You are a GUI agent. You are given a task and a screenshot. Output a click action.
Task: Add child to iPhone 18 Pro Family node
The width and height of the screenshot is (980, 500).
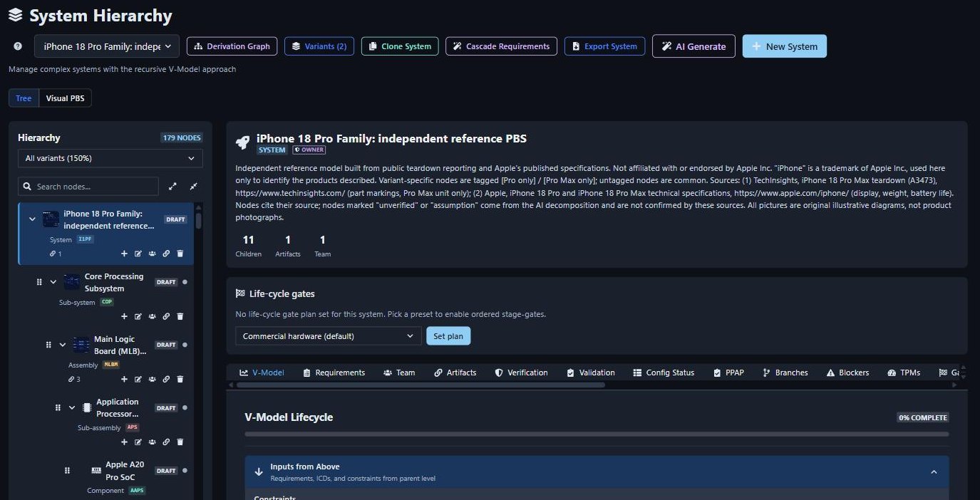(124, 254)
